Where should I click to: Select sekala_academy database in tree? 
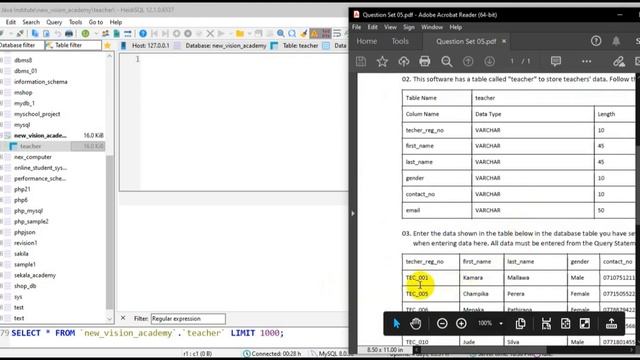tap(35, 275)
